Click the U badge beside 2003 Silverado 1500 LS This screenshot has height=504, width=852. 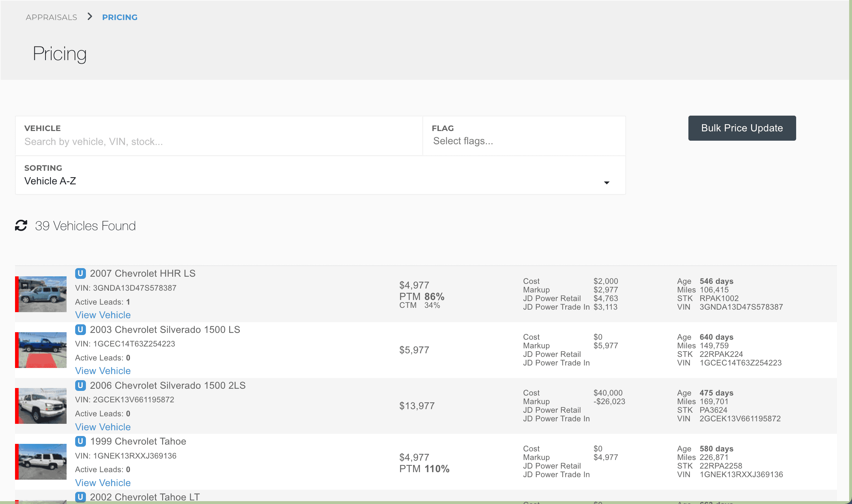[80, 329]
